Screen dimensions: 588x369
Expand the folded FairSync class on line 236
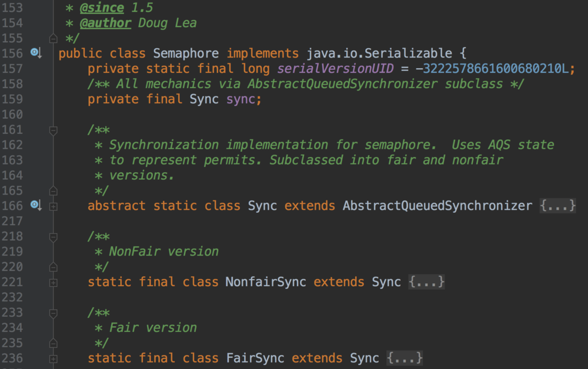(x=54, y=359)
